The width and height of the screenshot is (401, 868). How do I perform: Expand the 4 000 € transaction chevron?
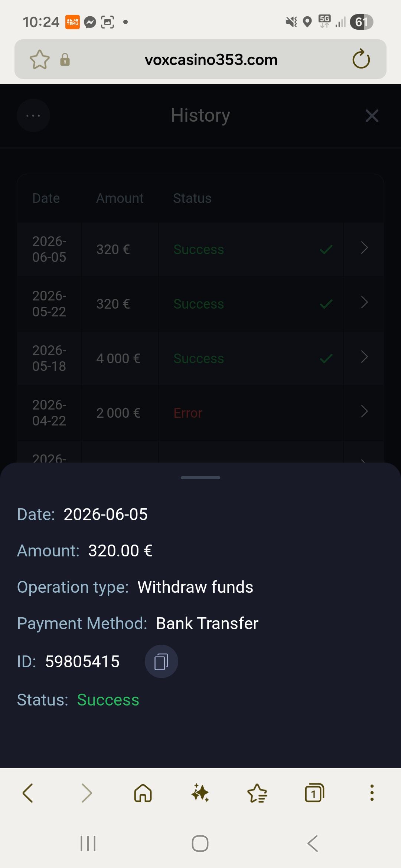coord(364,357)
